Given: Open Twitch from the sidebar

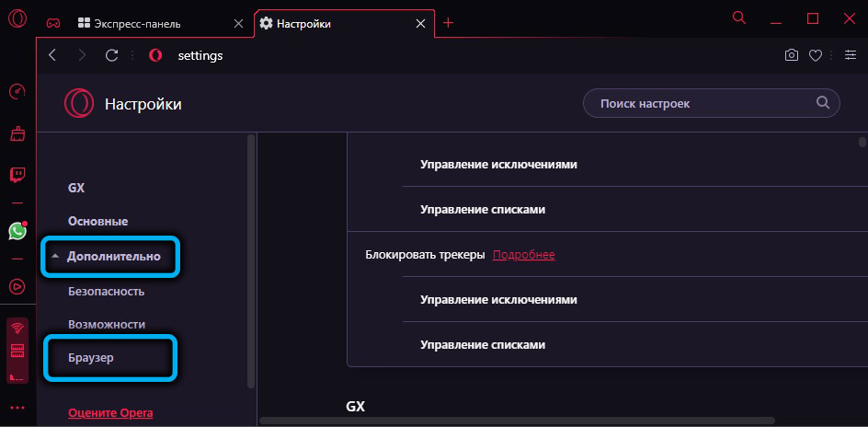Looking at the screenshot, I should (17, 175).
